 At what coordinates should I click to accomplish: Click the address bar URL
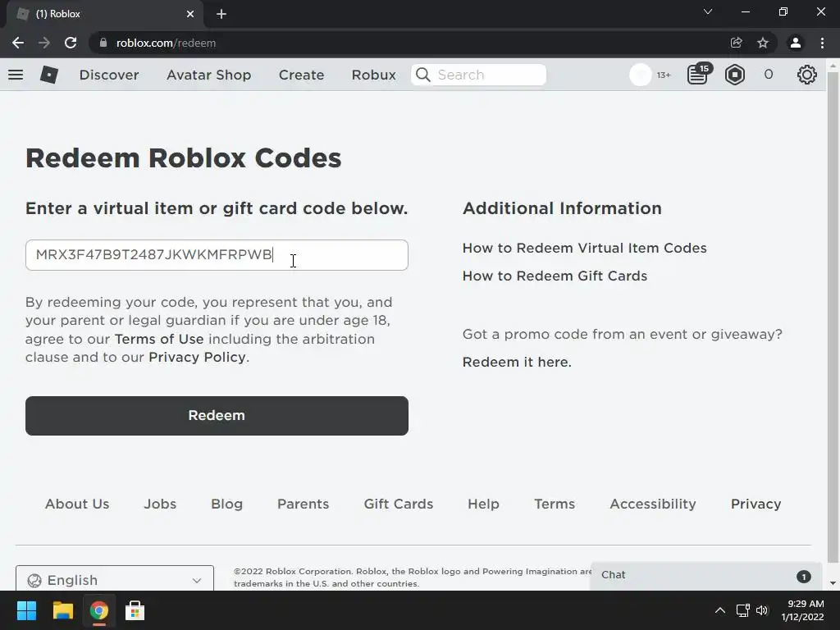(166, 43)
